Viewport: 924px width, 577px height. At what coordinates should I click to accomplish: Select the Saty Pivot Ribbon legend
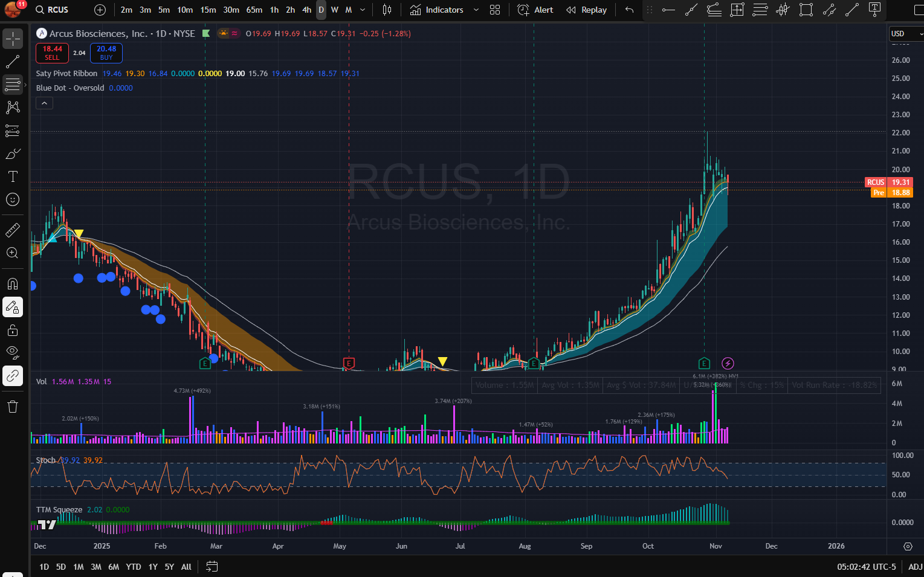coord(66,73)
